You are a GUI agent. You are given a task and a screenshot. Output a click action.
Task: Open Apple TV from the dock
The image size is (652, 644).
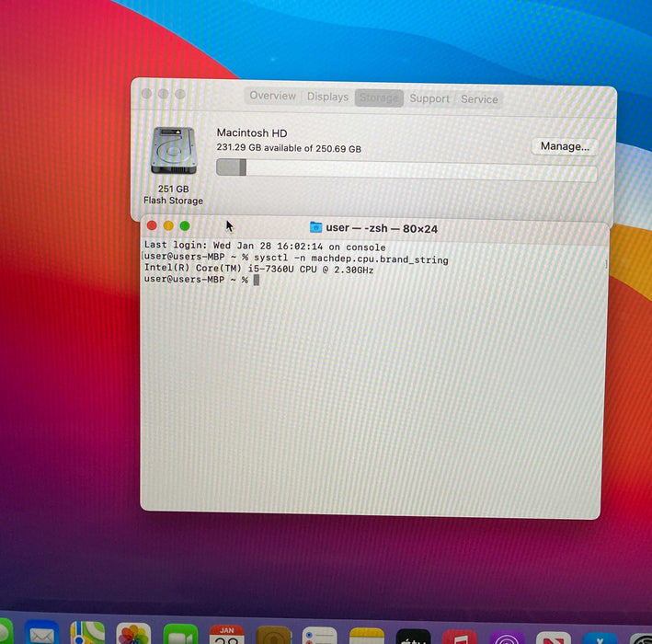pyautogui.click(x=413, y=637)
